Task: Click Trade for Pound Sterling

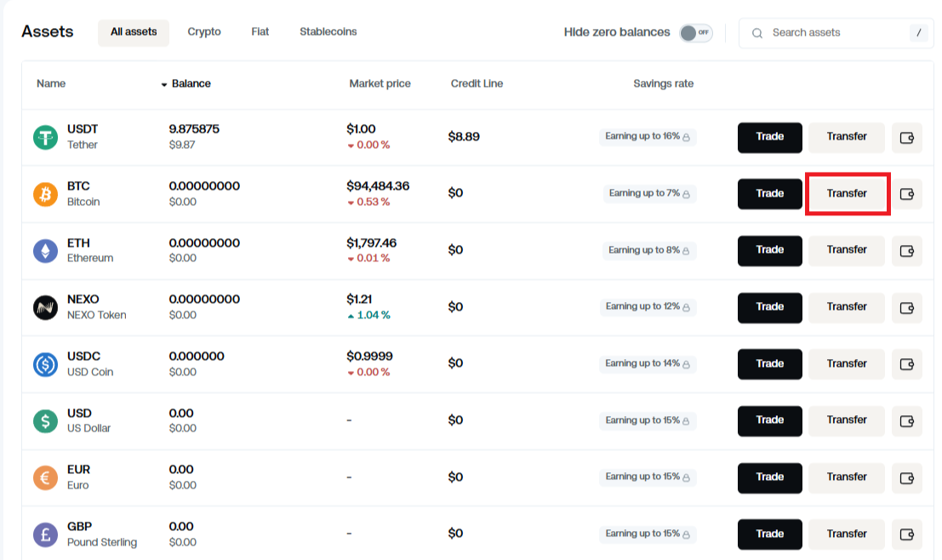Action: [x=769, y=534]
